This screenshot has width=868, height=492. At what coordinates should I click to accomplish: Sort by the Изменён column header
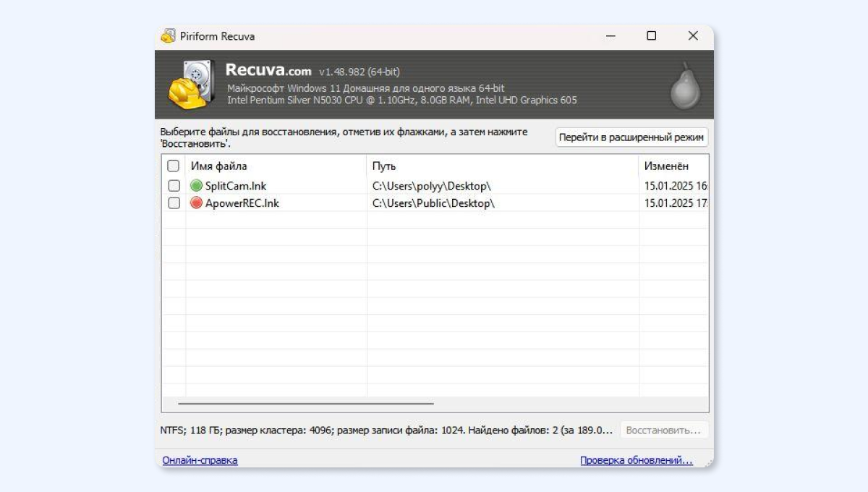click(x=673, y=166)
